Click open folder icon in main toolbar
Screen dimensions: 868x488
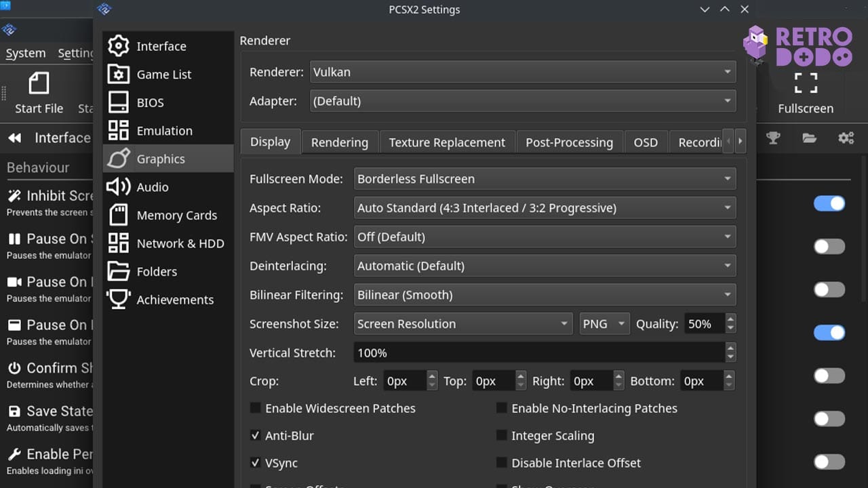[809, 138]
